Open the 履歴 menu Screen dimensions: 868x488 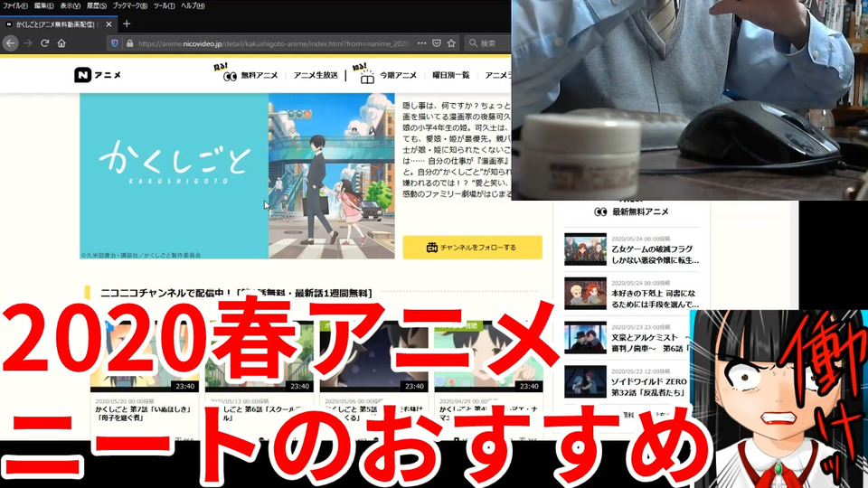coord(97,5)
